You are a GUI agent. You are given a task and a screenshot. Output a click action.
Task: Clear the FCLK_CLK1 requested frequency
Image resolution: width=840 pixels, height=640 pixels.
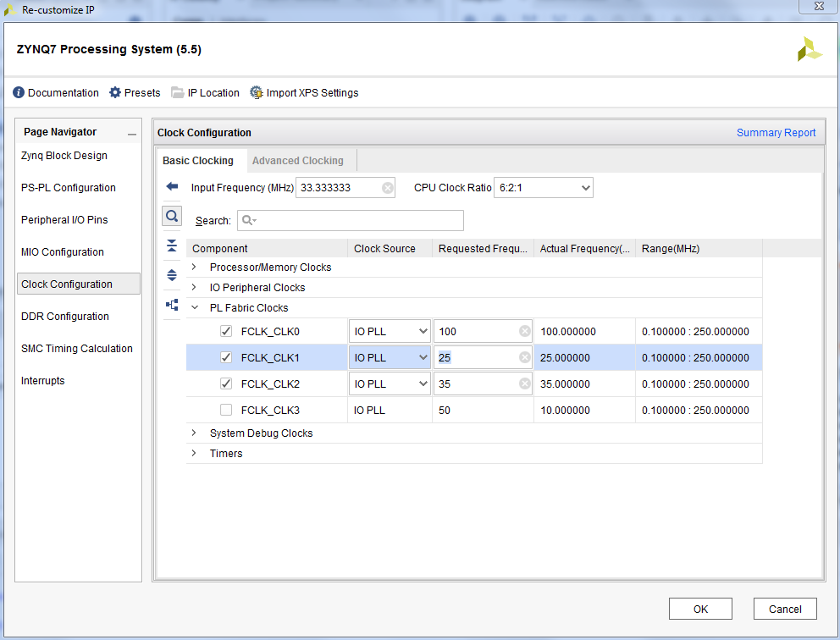(x=525, y=358)
